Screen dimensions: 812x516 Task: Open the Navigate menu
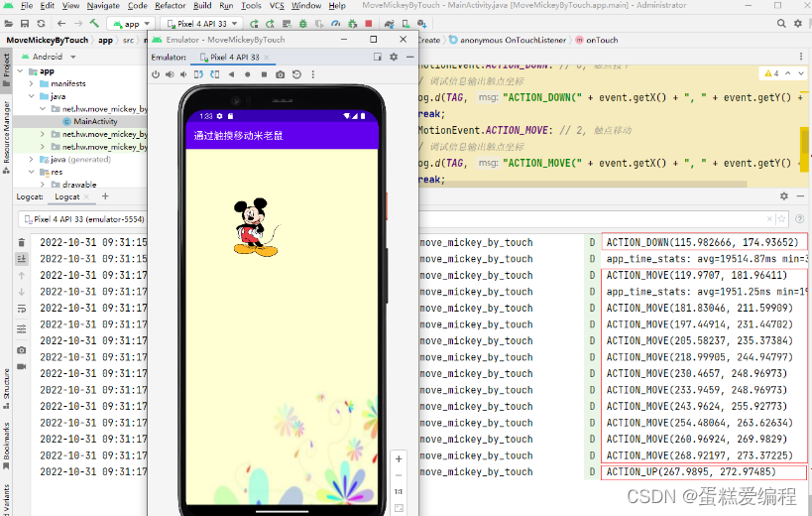[103, 6]
